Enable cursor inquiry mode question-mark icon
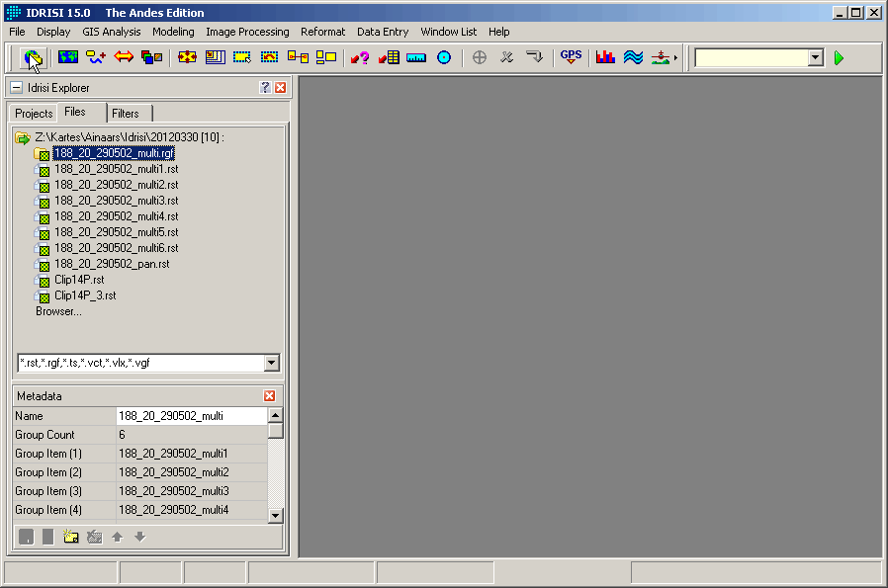The width and height of the screenshot is (888, 588). click(x=360, y=57)
